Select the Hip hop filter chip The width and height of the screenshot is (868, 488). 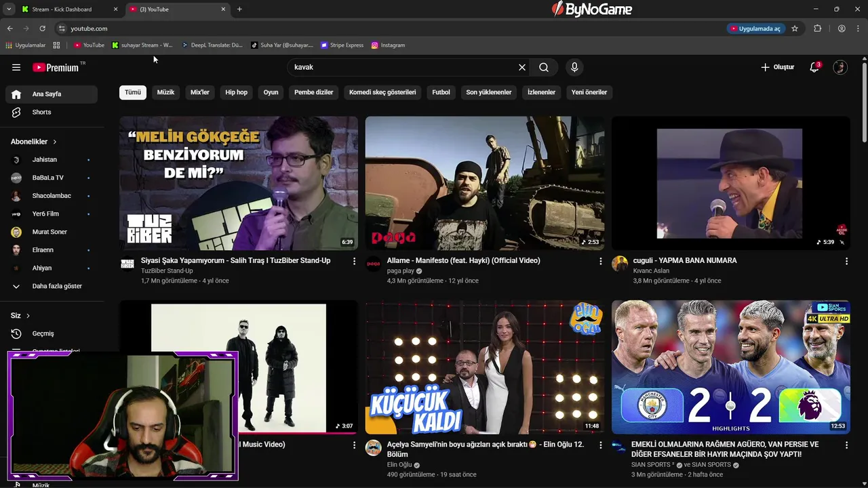[237, 92]
